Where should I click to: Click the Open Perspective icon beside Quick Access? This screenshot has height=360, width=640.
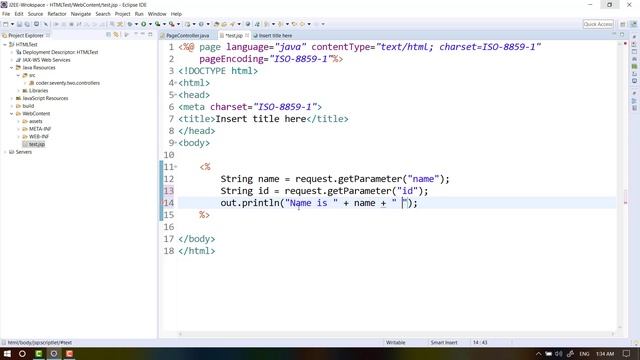pyautogui.click(x=622, y=24)
